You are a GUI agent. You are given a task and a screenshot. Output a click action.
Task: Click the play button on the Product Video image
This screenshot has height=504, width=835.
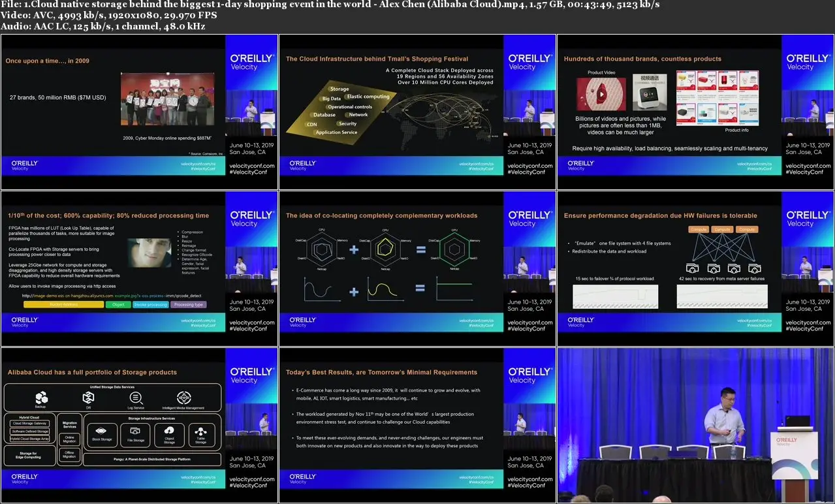click(601, 94)
